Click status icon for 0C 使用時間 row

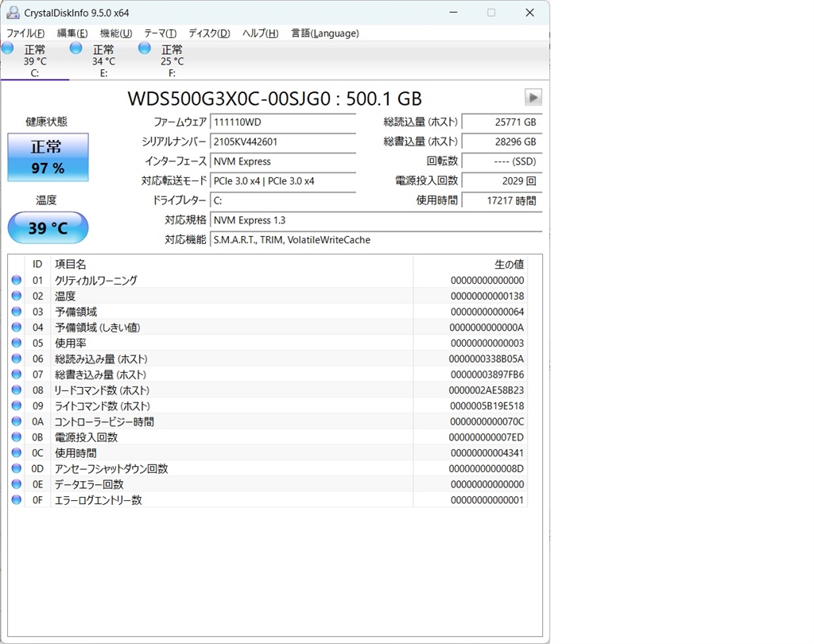(x=17, y=452)
